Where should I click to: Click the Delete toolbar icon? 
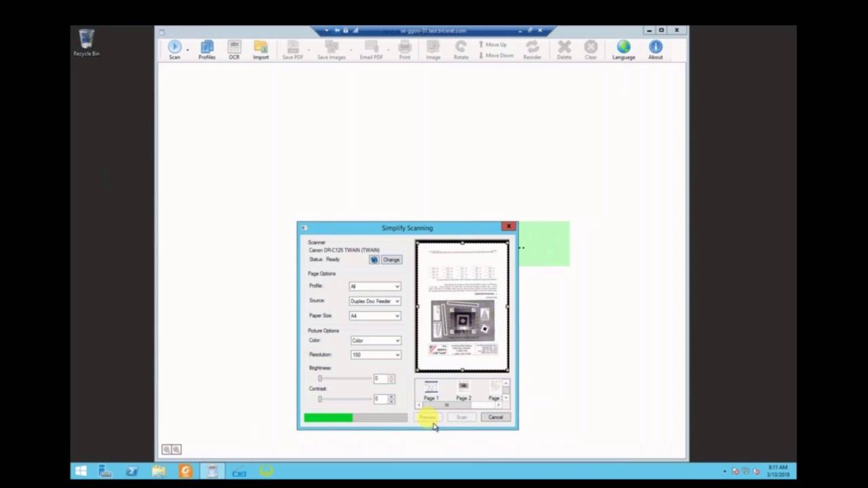pyautogui.click(x=564, y=49)
